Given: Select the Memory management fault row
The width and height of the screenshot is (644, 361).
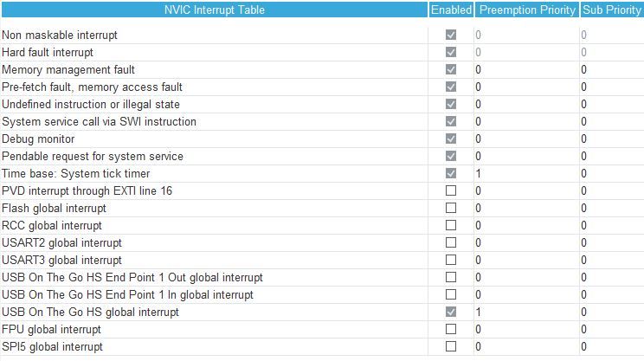Looking at the screenshot, I should (x=322, y=69).
